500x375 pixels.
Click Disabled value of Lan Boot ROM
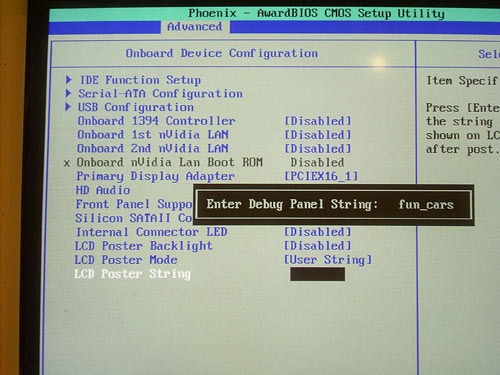[317, 163]
